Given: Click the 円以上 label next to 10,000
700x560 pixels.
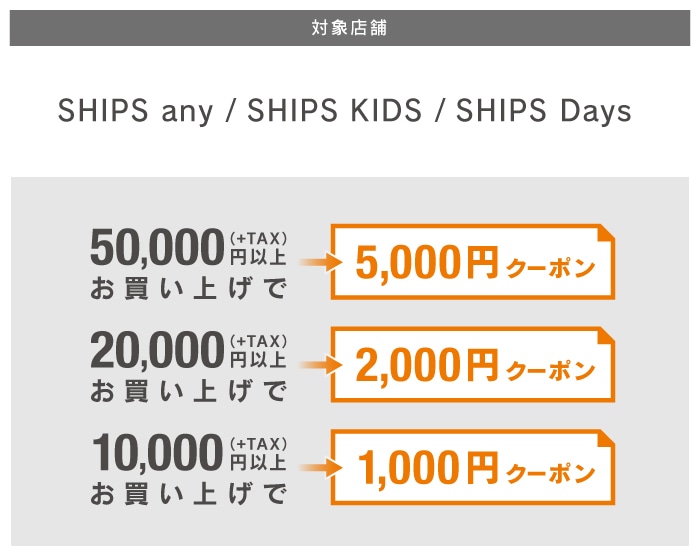Looking at the screenshot, I should point(259,462).
